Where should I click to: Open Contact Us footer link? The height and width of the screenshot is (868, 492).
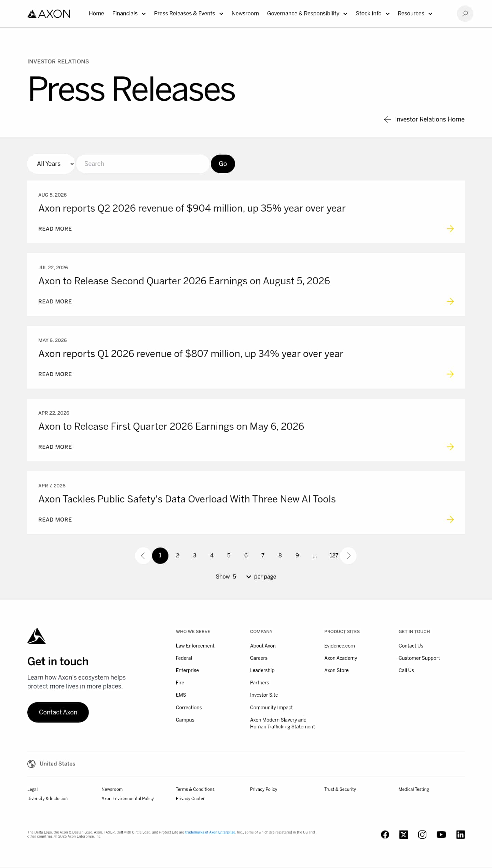coord(411,646)
